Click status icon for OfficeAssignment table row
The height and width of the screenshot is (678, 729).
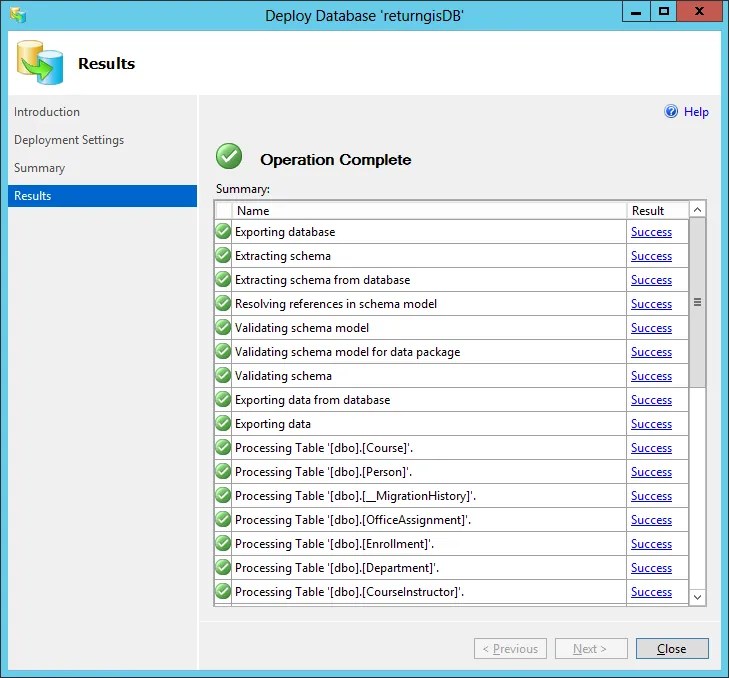223,519
